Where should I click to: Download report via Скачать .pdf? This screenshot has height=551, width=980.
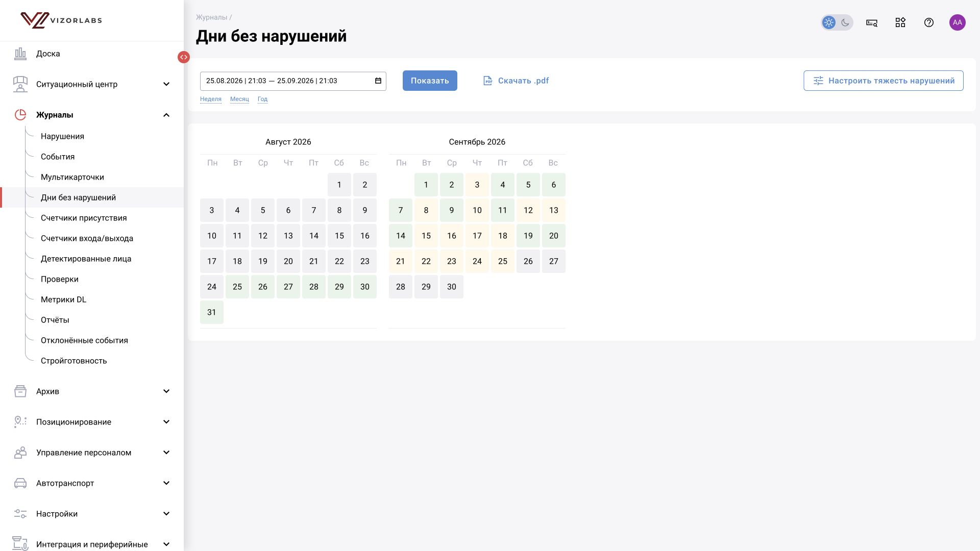(x=516, y=81)
